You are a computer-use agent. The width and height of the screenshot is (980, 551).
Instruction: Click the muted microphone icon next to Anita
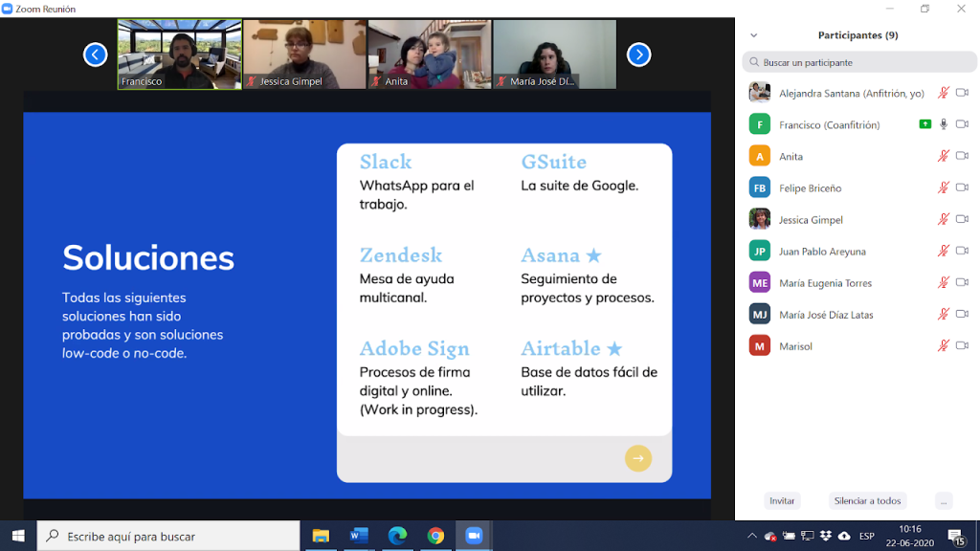click(x=943, y=156)
